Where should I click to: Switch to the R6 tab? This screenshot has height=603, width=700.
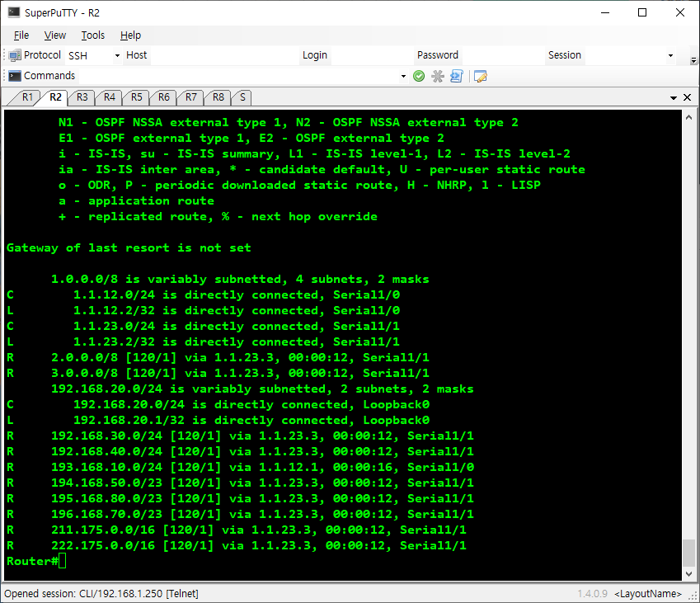tap(164, 97)
